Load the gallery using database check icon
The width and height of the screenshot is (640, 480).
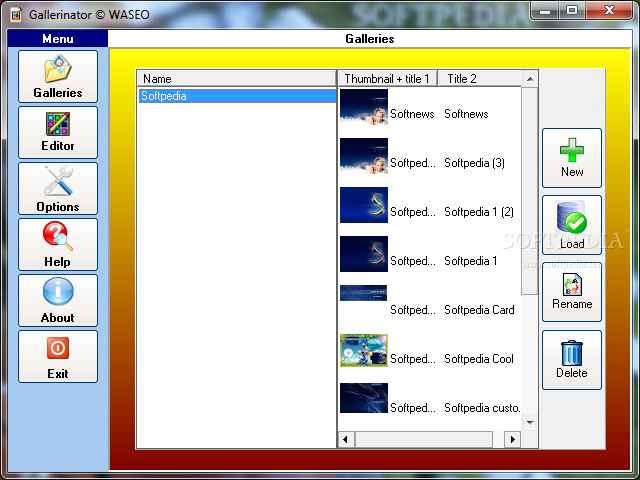pos(571,225)
